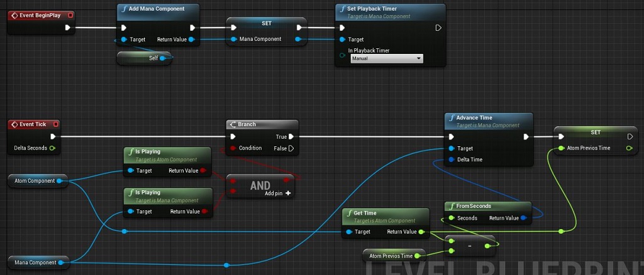Click the subtract node output pin
This screenshot has height=275, width=644.
487,246
